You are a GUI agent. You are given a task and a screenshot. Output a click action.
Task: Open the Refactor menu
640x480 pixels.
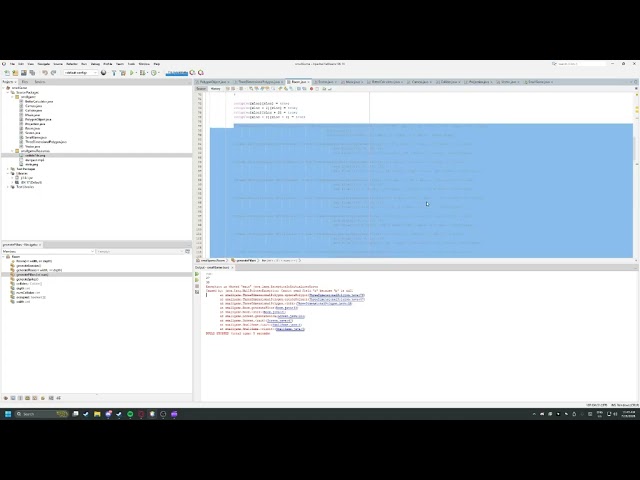[x=72, y=64]
